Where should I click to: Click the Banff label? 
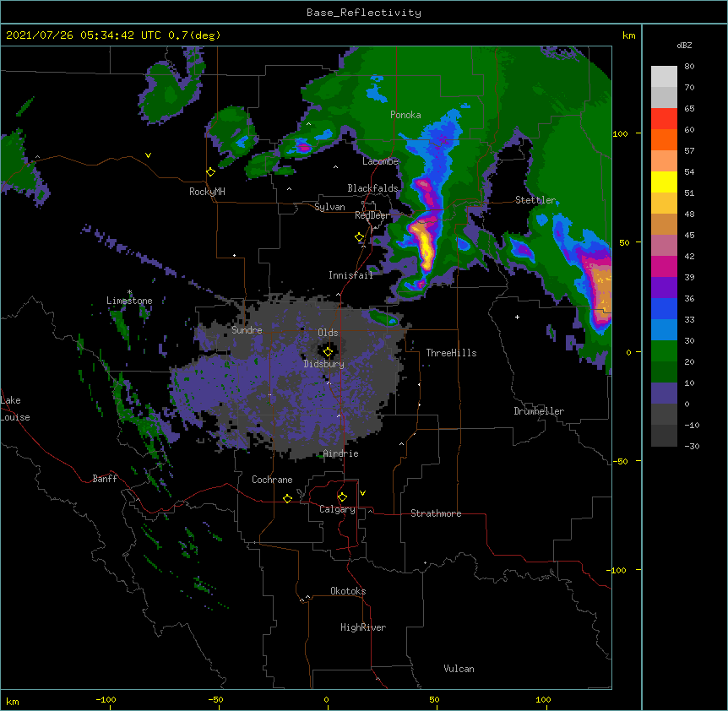click(x=105, y=479)
